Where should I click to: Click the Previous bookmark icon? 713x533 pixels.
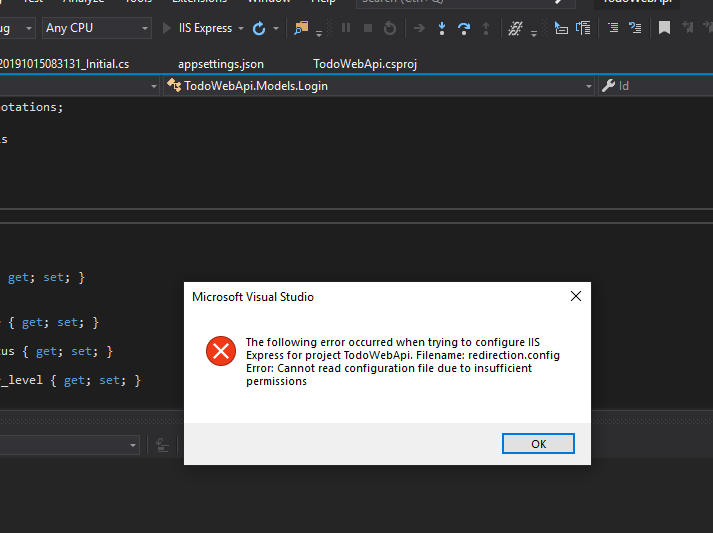[x=688, y=28]
